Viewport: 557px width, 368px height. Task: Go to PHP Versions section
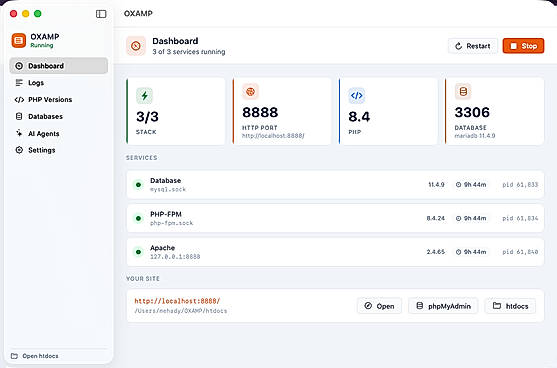(x=59, y=99)
